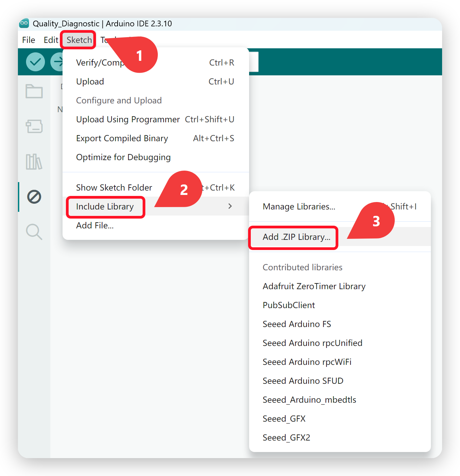
Task: Include Seeed_Arduino_mbedtls library
Action: [x=340, y=400]
